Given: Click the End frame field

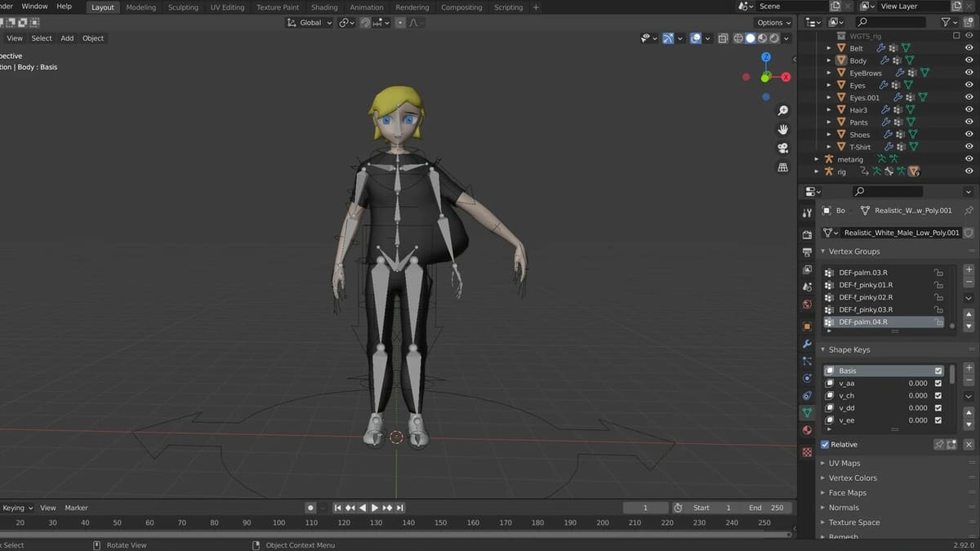Looking at the screenshot, I should (x=765, y=508).
